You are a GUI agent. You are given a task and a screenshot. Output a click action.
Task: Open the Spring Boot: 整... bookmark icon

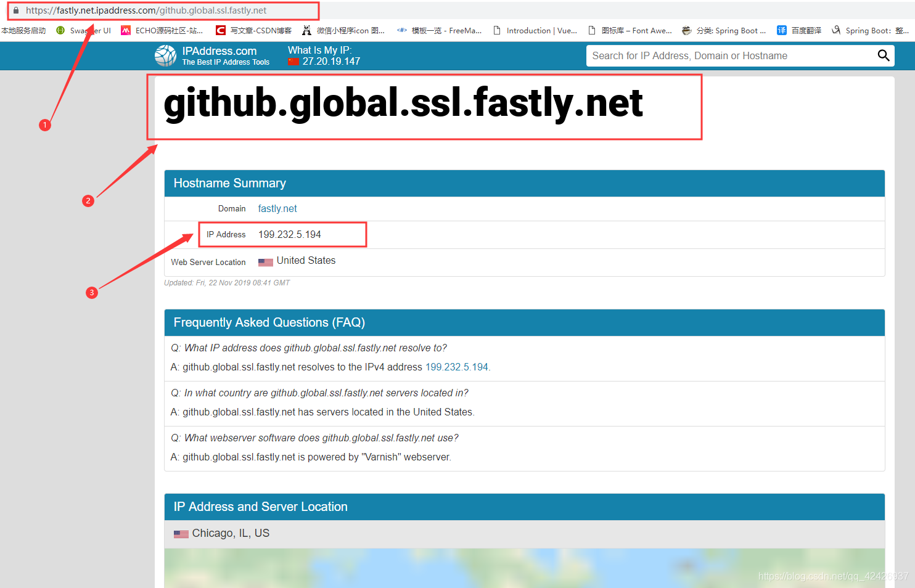[x=836, y=30]
